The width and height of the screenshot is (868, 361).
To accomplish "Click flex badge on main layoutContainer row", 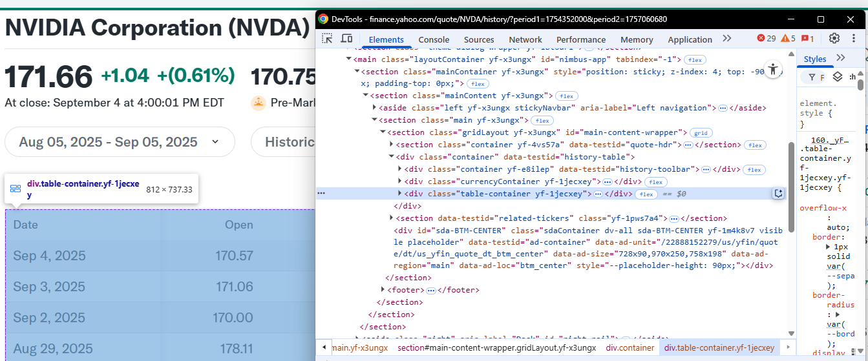I will pos(695,59).
